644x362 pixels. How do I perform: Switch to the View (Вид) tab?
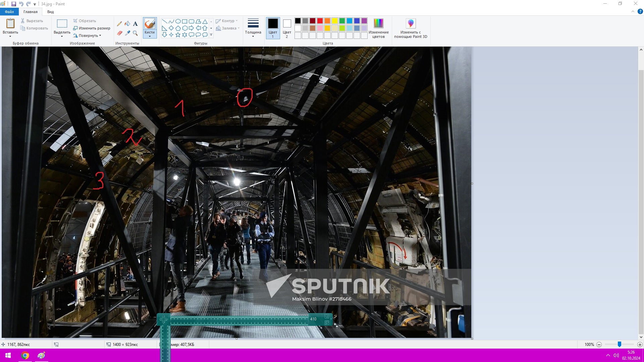[50, 12]
